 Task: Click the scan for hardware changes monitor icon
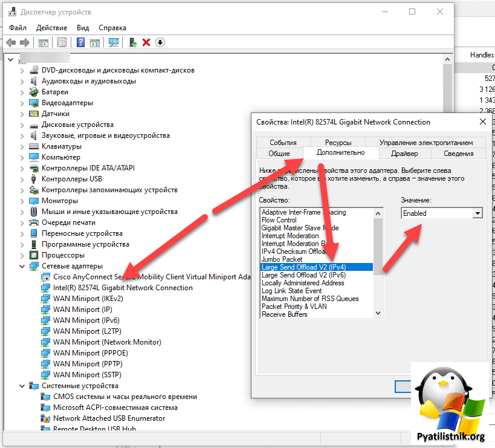tap(113, 42)
